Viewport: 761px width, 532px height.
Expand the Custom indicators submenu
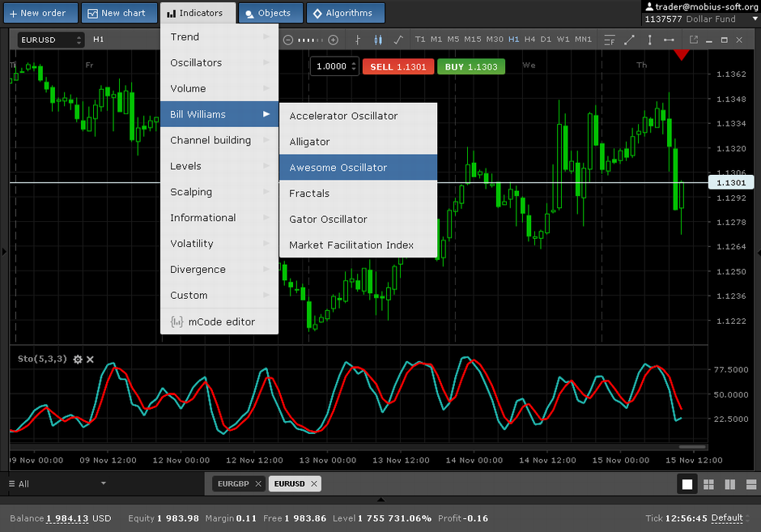click(x=219, y=295)
